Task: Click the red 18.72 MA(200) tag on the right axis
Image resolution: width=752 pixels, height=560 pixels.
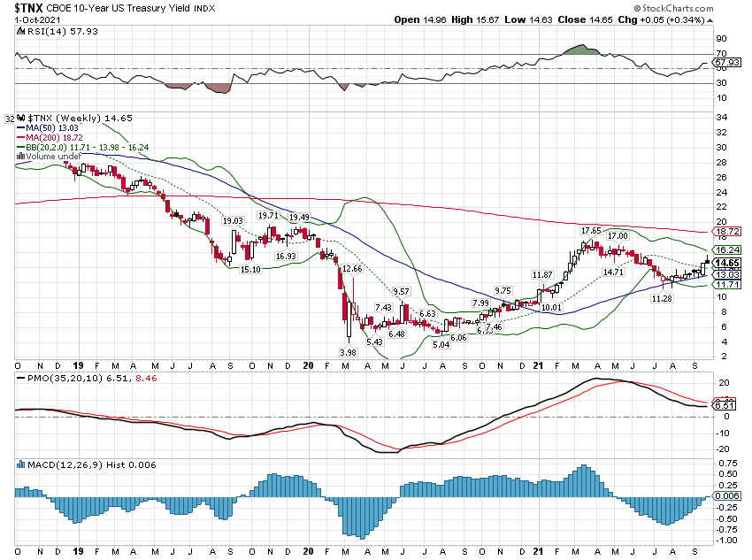Action: click(x=727, y=232)
